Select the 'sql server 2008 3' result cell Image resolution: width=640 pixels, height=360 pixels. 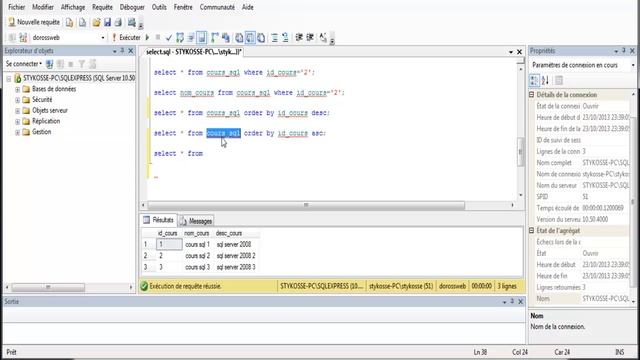pyautogui.click(x=237, y=267)
